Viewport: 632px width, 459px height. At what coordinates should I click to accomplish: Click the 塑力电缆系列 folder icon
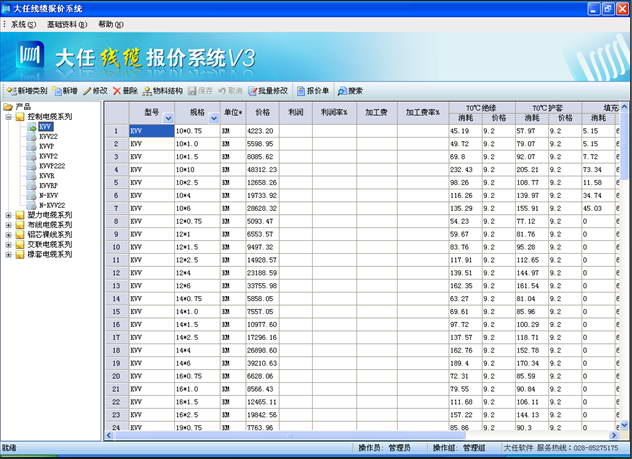click(20, 215)
